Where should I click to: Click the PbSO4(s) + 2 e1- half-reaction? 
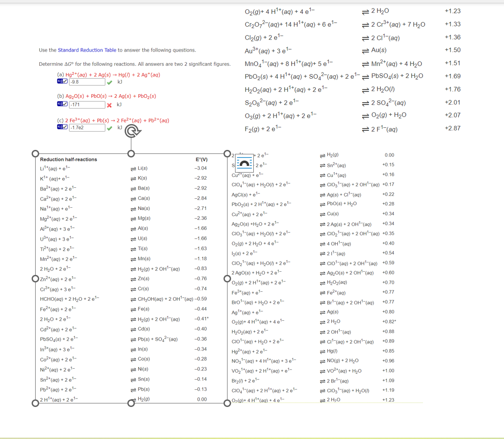point(59,339)
